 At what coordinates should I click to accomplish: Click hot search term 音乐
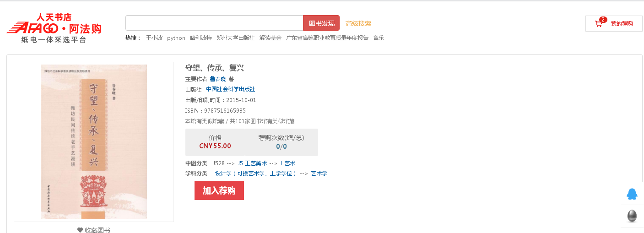click(379, 38)
